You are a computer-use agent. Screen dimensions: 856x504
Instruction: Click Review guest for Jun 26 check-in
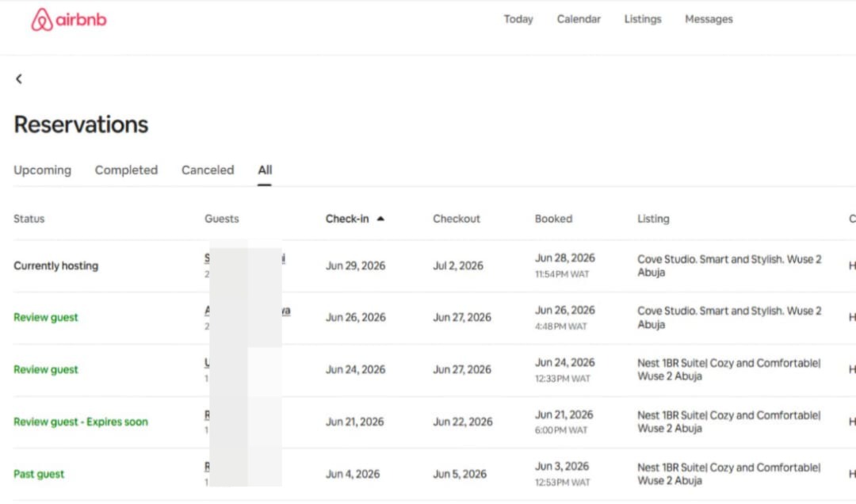click(46, 317)
